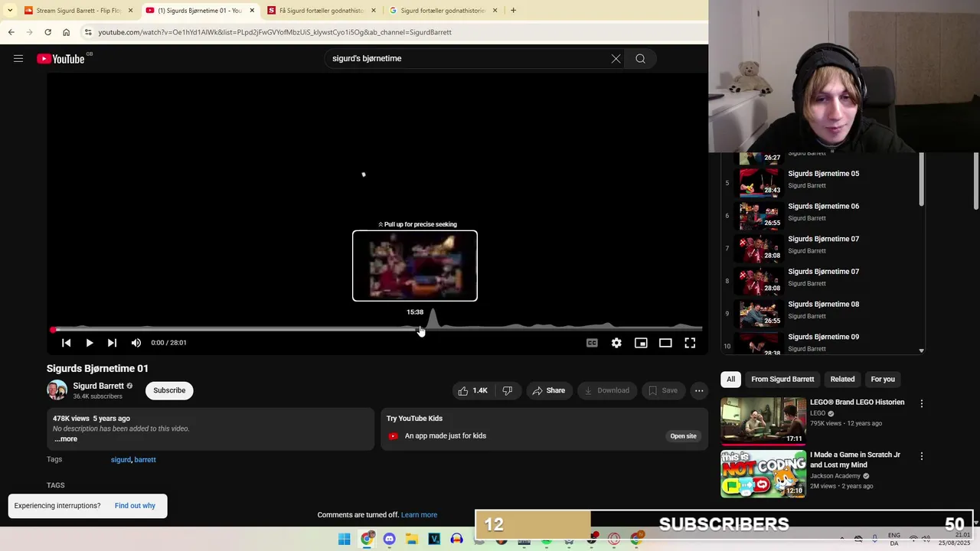Close the Sigurds Bjørnetime 01 browser tab

point(252,11)
